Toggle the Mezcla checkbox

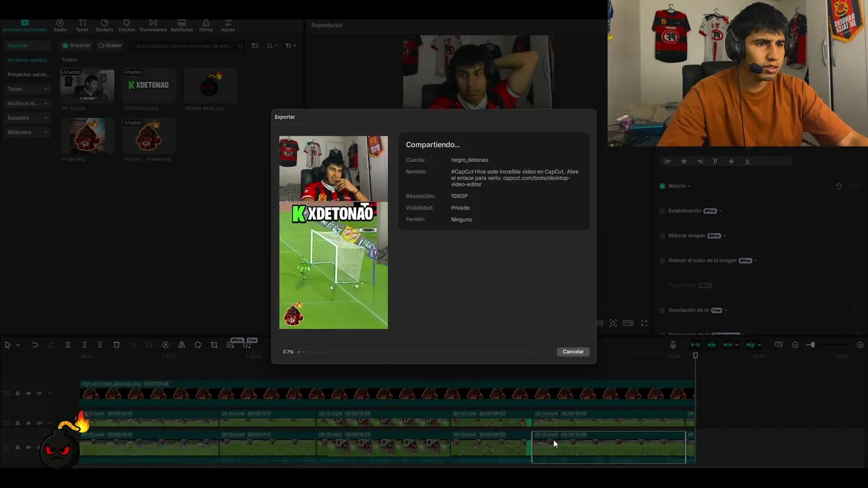(663, 186)
